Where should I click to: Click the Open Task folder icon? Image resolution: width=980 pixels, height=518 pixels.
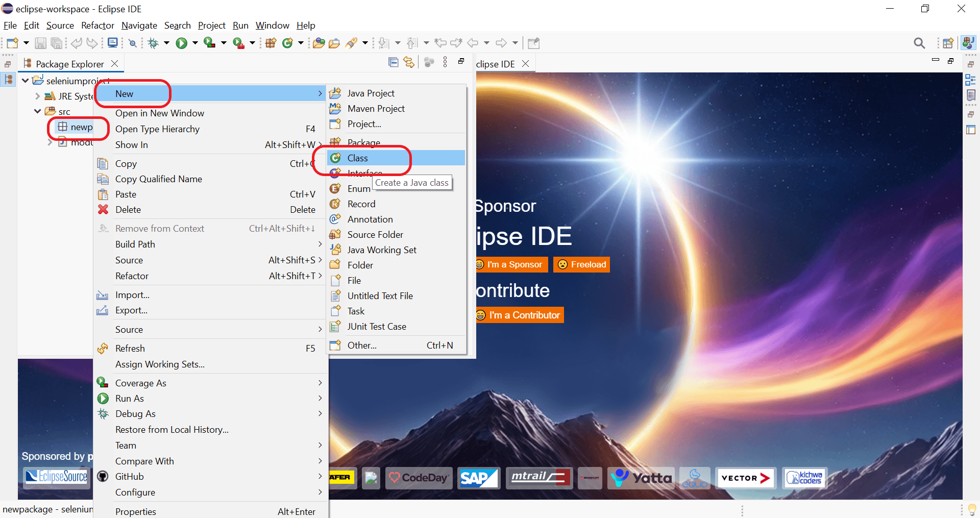pos(334,43)
